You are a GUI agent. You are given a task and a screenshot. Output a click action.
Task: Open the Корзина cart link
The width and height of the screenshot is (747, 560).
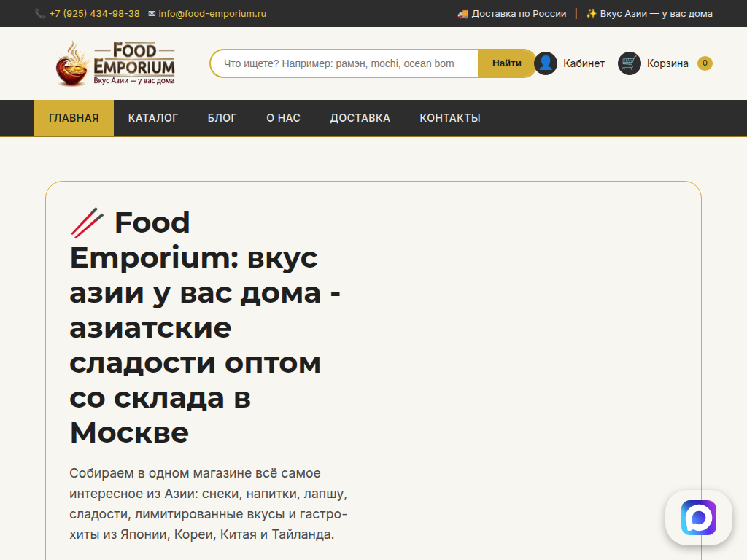pyautogui.click(x=667, y=63)
